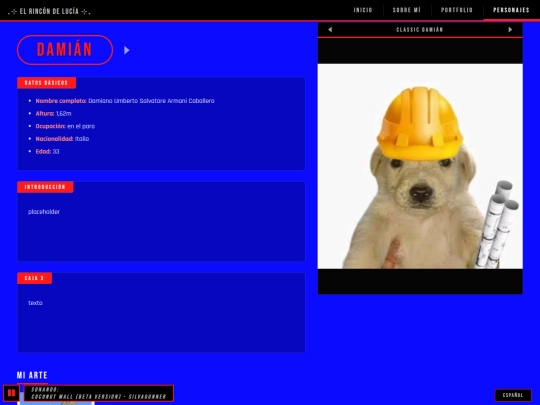Select the Altura 1,62m line
The image size is (540, 405).
point(53,114)
